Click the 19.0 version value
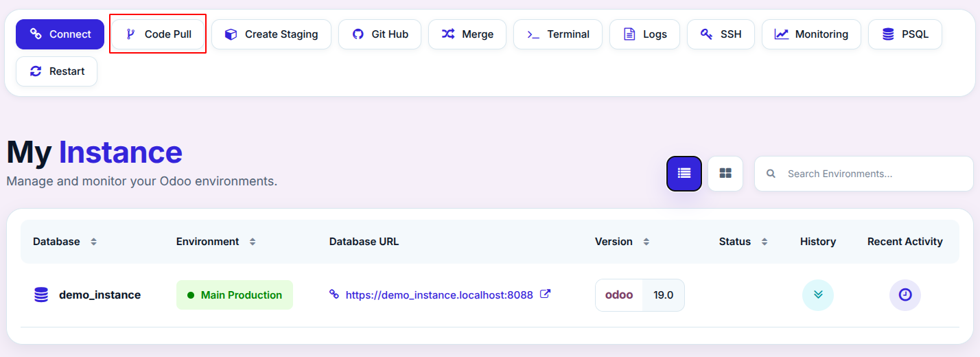The height and width of the screenshot is (357, 980). coord(663,295)
